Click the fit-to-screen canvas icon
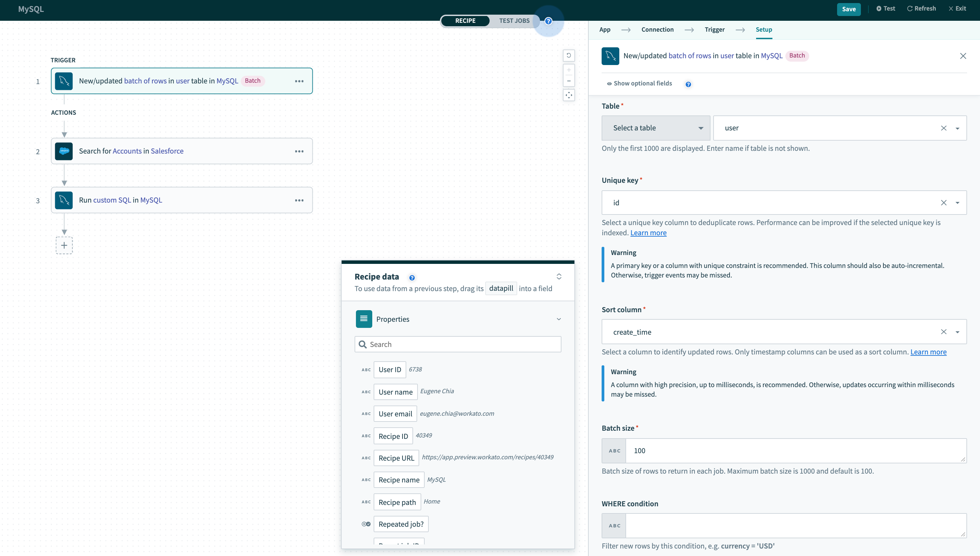The height and width of the screenshot is (556, 980). (x=569, y=95)
